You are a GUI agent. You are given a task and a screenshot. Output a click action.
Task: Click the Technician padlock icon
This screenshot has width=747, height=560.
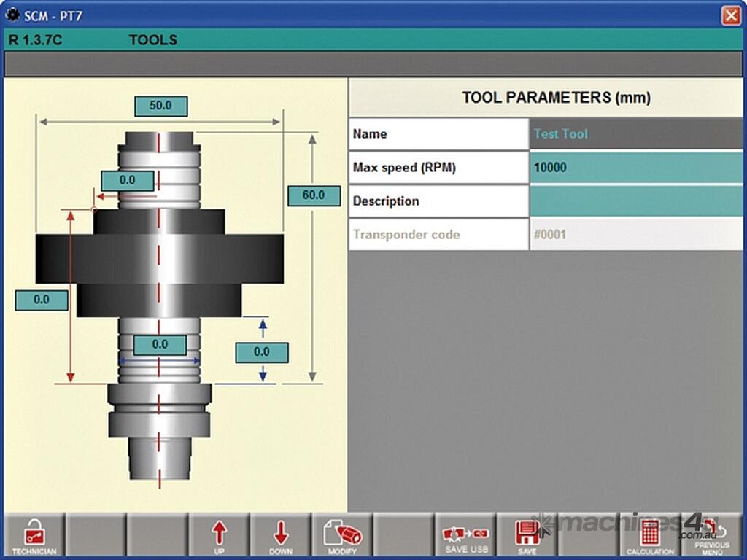tap(34, 536)
